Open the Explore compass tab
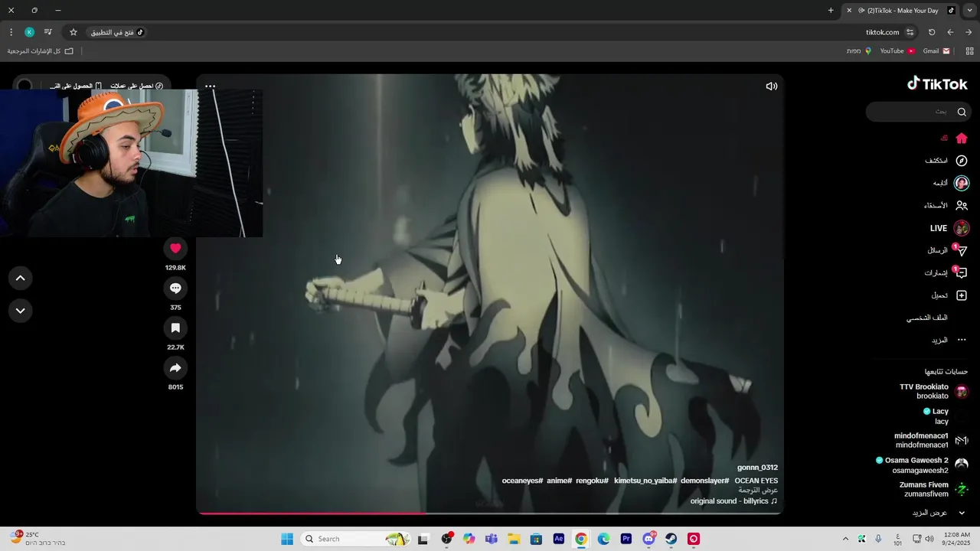The height and width of the screenshot is (551, 980). pos(946,161)
